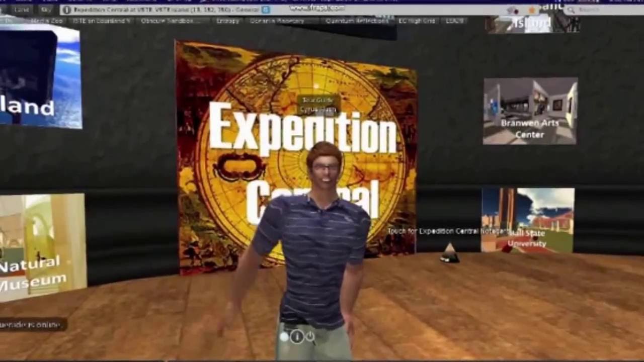The width and height of the screenshot is (644, 362).
Task: Open the EC High Grid favorites landmark
Action: click(416, 21)
